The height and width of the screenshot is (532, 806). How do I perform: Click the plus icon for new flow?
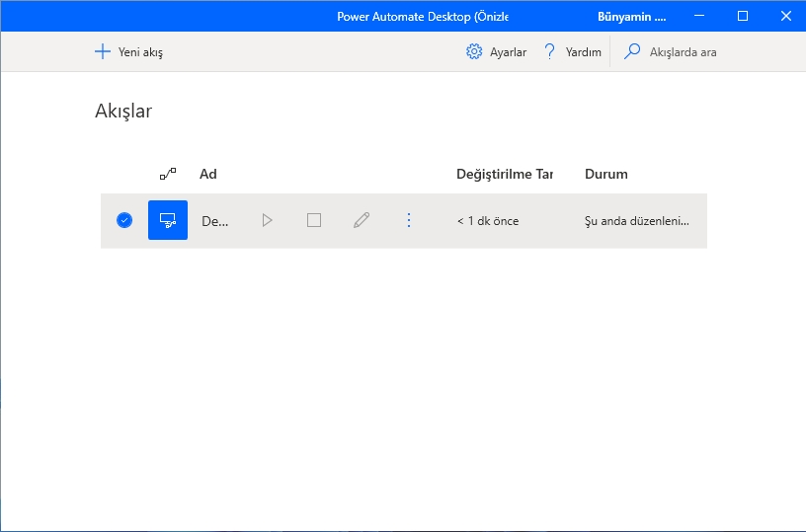pos(103,52)
